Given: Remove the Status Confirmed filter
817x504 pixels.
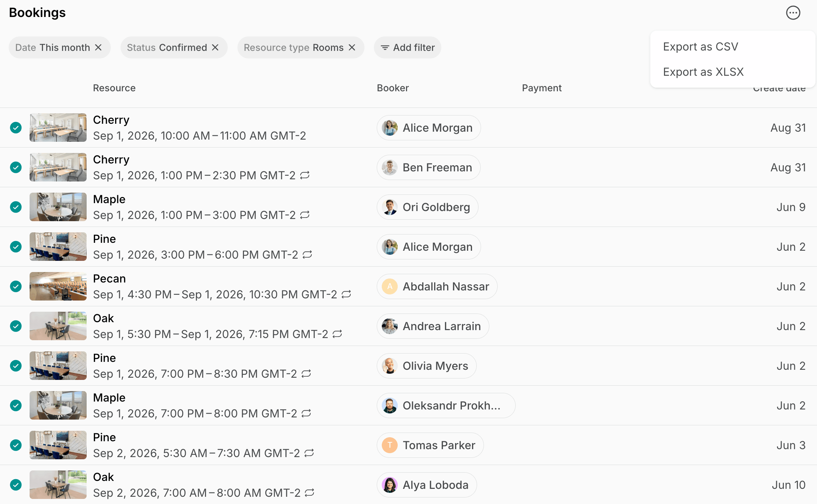Looking at the screenshot, I should 215,48.
